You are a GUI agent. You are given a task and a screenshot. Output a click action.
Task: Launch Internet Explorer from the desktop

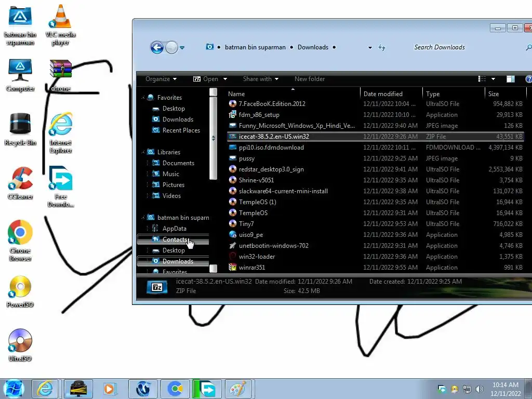[x=60, y=132]
